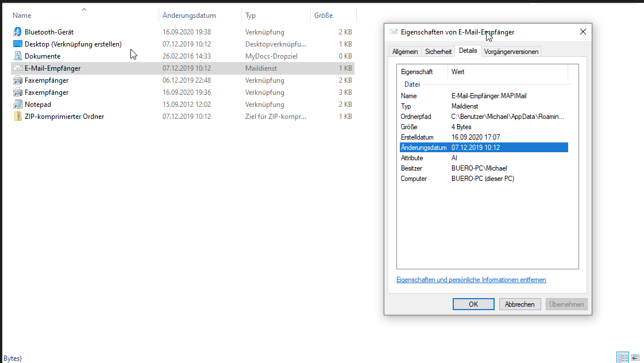Click icon of Faxempfänger dated 16.09.2020
Viewport: 644px width, 363px height.
click(x=17, y=92)
